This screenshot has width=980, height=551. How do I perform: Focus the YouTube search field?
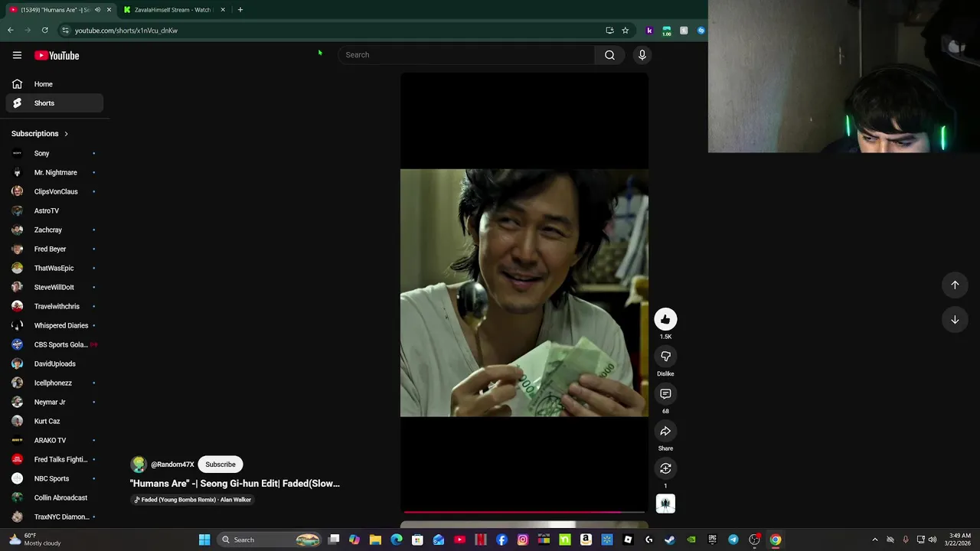coord(467,54)
